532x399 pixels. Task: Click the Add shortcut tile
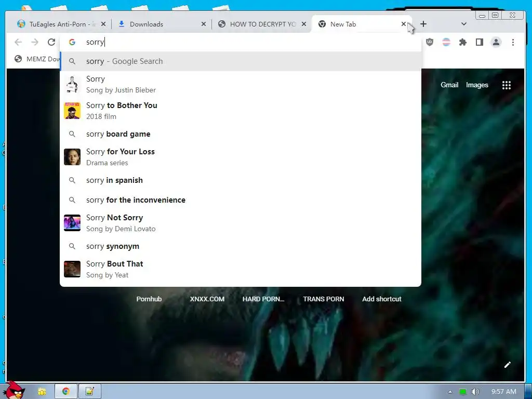pyautogui.click(x=382, y=299)
